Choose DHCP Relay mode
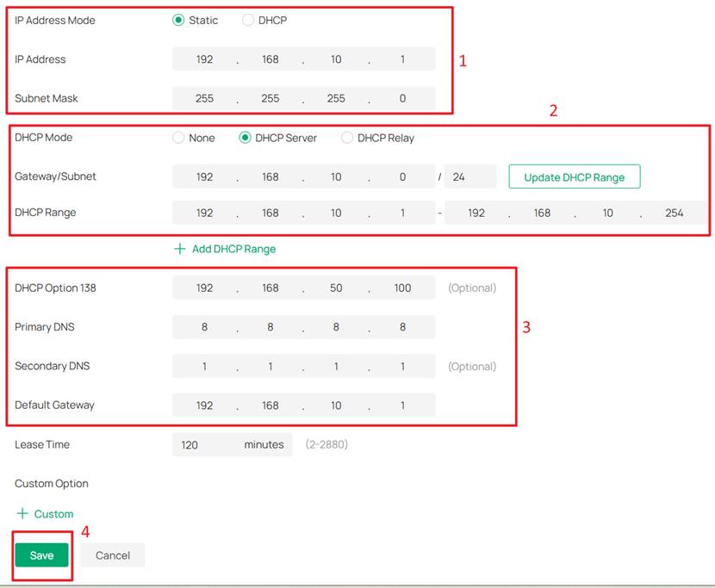Image resolution: width=715 pixels, height=588 pixels. coord(347,138)
